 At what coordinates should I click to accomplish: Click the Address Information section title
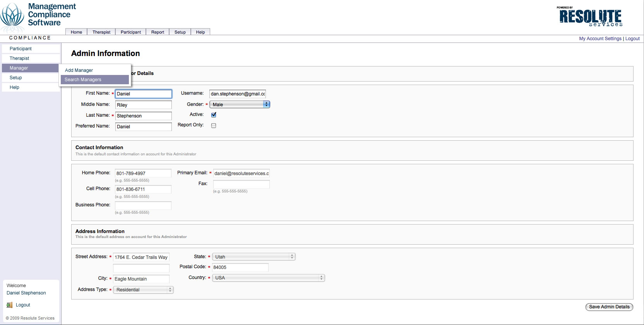100,231
